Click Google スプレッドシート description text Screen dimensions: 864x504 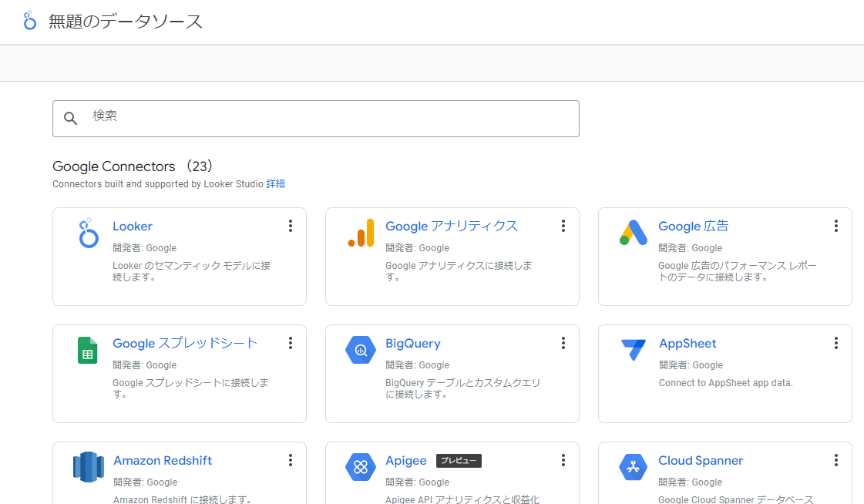coord(190,388)
